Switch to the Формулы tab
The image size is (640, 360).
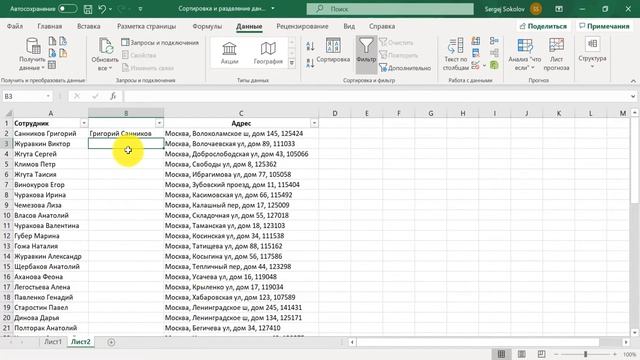click(x=207, y=26)
